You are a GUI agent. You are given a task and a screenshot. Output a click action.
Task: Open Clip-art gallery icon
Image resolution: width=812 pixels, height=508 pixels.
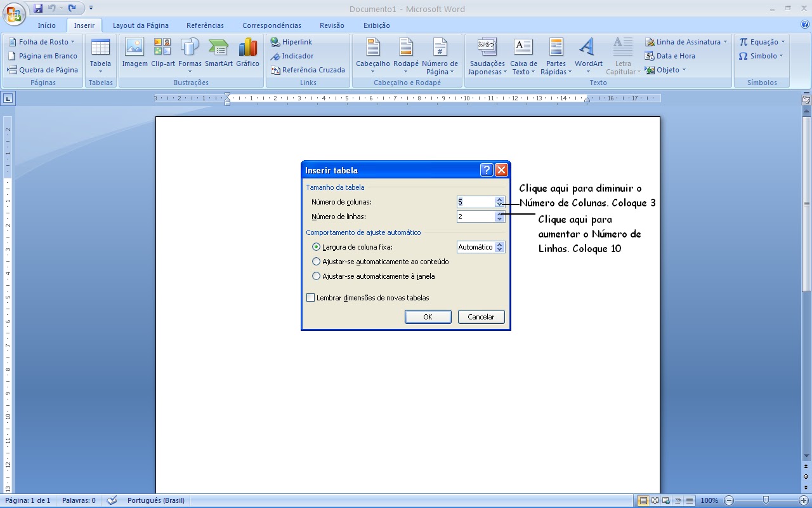pos(162,47)
